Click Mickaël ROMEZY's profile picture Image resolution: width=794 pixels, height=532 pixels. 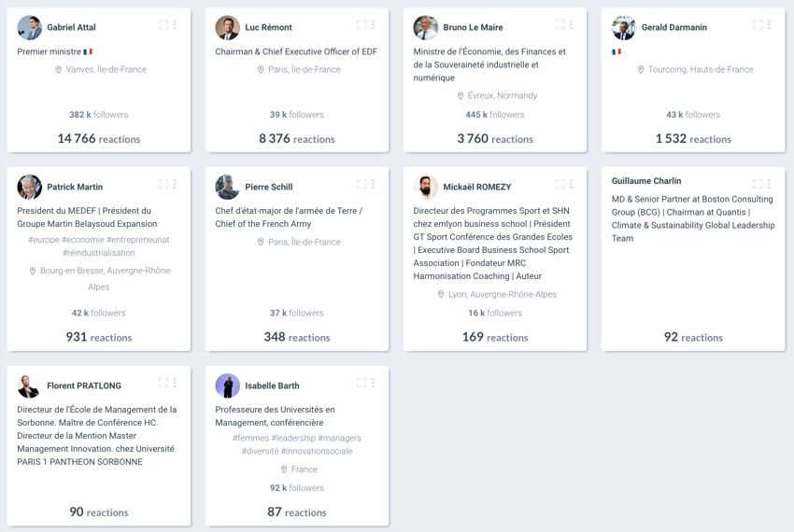tap(426, 187)
